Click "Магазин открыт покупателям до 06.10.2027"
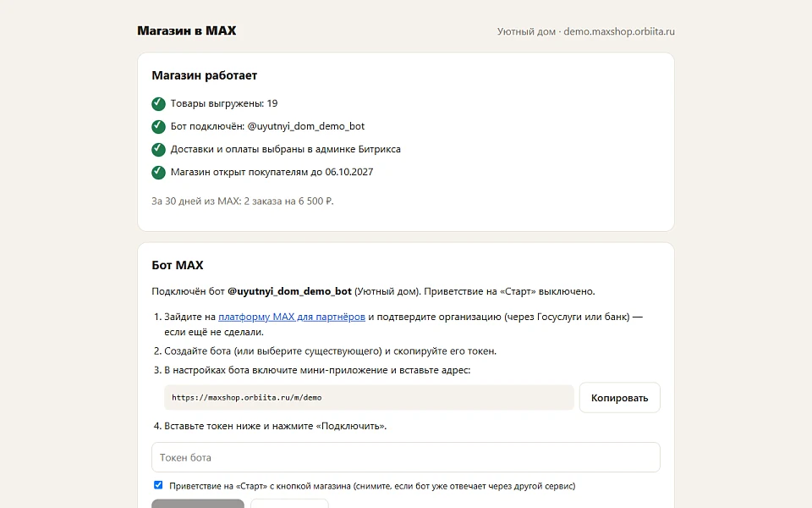This screenshot has width=812, height=508. tap(272, 172)
